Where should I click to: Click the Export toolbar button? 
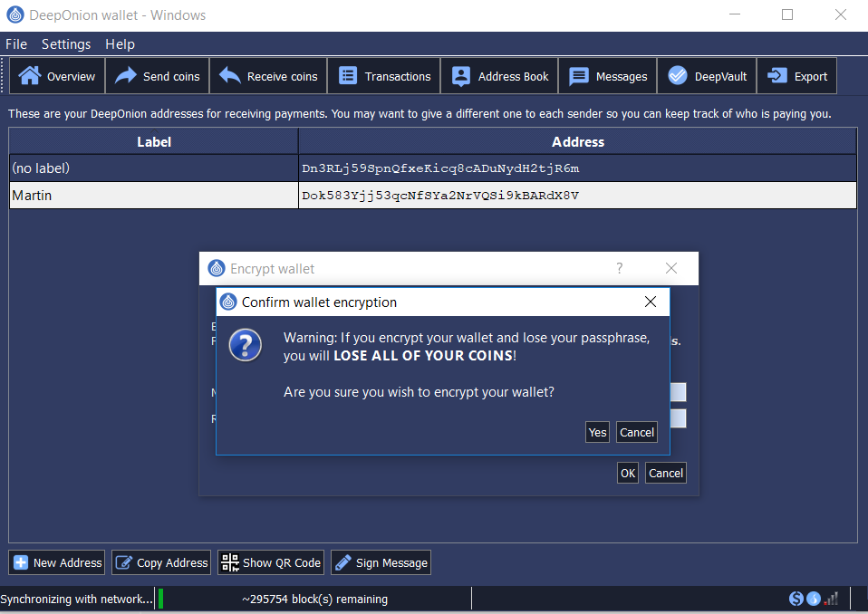[x=796, y=76]
